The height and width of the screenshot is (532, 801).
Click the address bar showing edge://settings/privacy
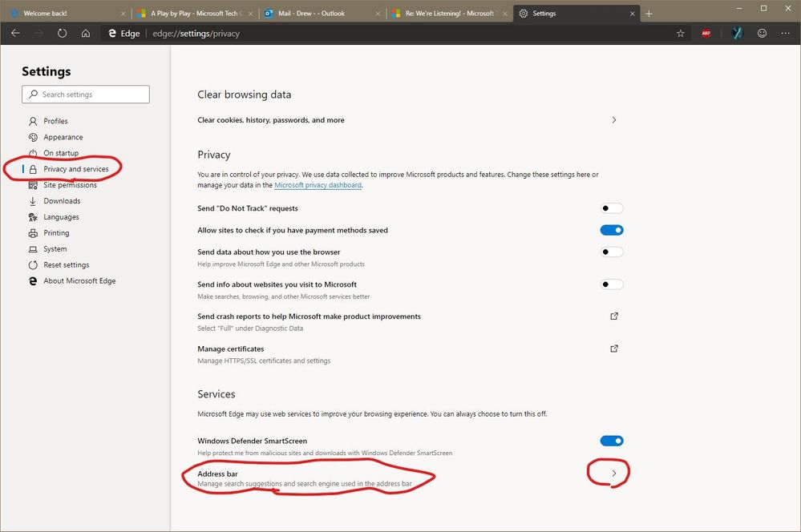[x=388, y=33]
